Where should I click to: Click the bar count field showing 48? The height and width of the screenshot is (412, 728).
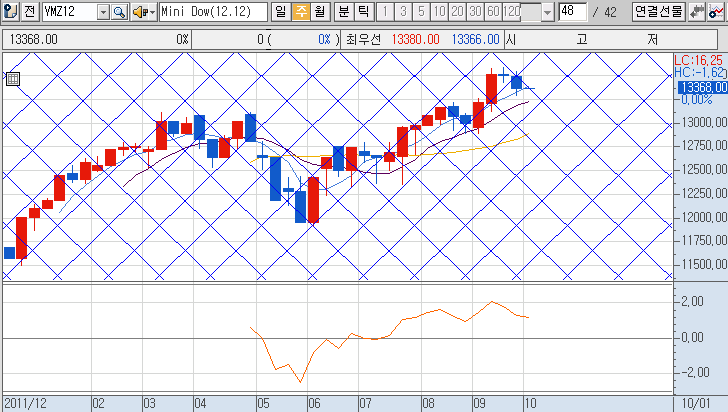point(572,12)
